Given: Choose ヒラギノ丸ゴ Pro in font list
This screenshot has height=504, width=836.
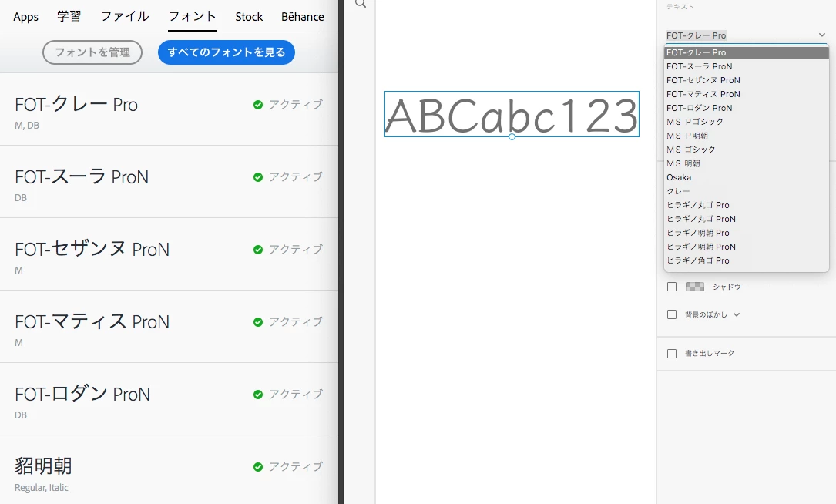Looking at the screenshot, I should click(747, 205).
